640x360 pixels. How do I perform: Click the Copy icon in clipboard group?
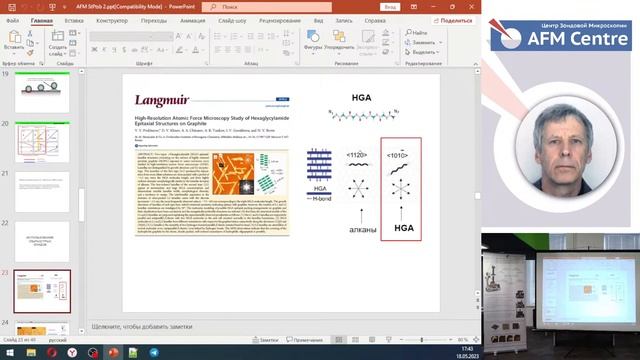click(x=30, y=43)
